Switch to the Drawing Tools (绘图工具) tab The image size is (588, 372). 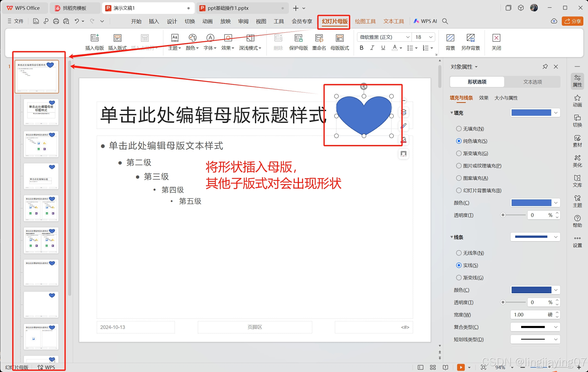[x=365, y=21]
